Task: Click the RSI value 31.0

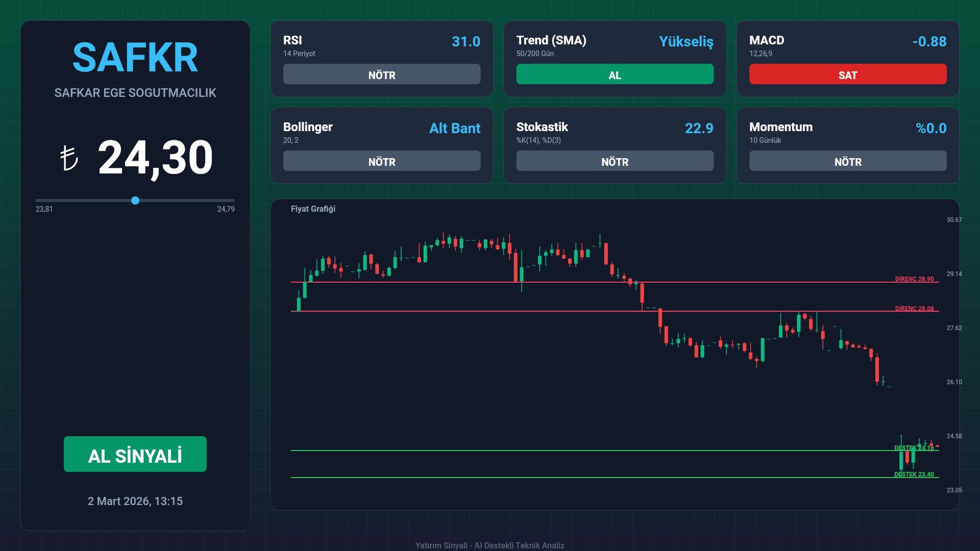Action: coord(465,41)
